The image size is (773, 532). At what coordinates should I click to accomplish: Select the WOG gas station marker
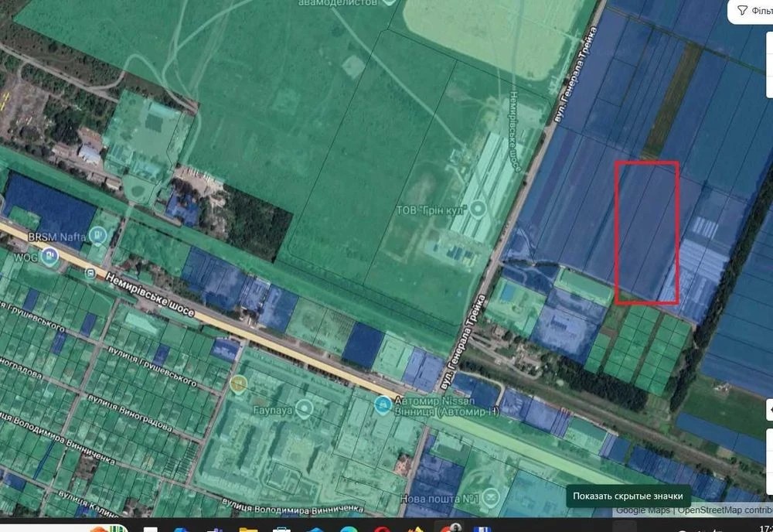[x=49, y=256]
